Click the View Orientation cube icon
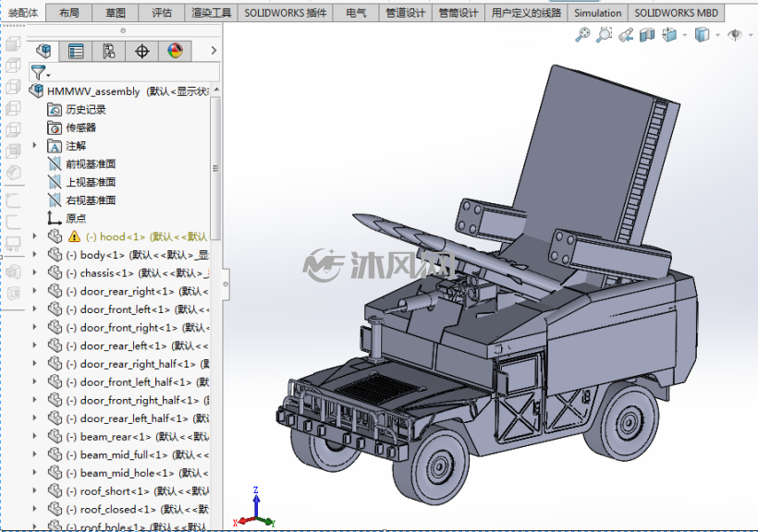The image size is (758, 532). click(x=669, y=35)
